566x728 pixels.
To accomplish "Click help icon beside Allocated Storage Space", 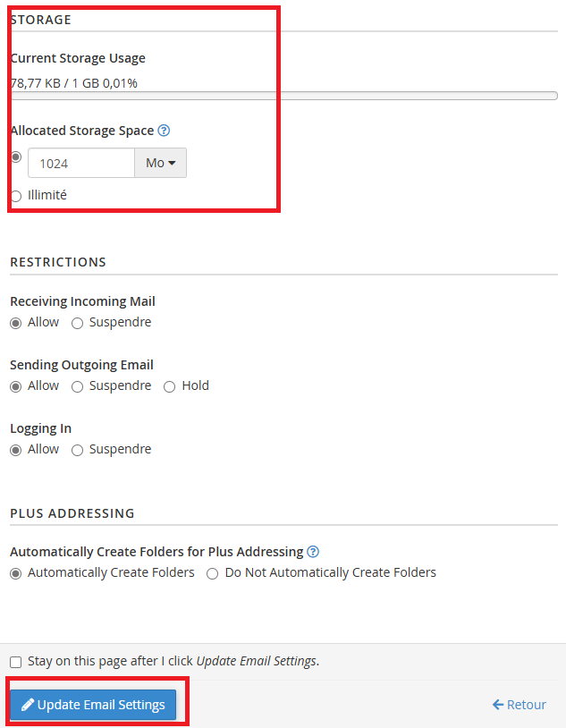I will click(x=164, y=131).
